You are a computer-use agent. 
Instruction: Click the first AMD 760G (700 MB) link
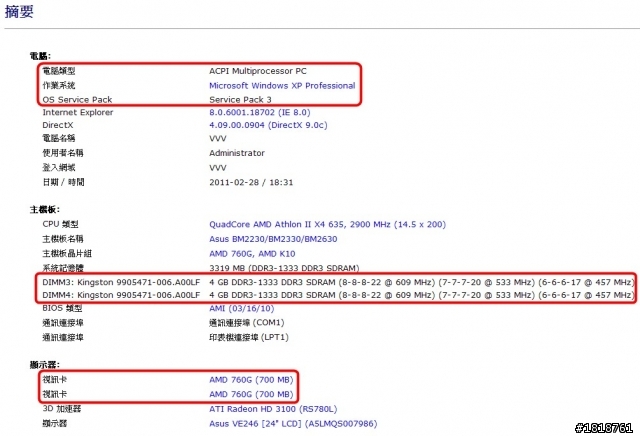click(x=251, y=380)
